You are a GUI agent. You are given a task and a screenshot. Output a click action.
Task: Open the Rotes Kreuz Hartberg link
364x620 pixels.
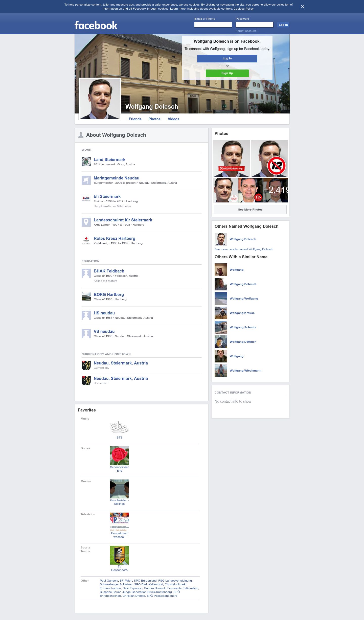[x=115, y=238]
